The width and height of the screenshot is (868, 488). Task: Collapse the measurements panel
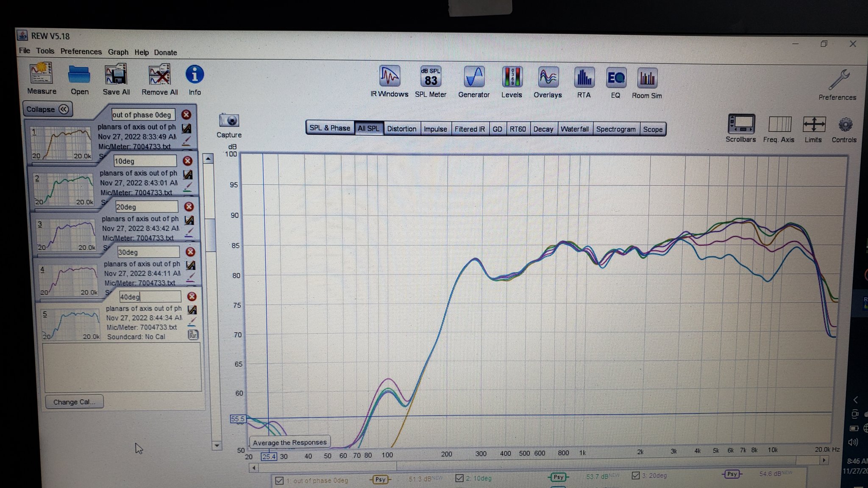tap(47, 109)
